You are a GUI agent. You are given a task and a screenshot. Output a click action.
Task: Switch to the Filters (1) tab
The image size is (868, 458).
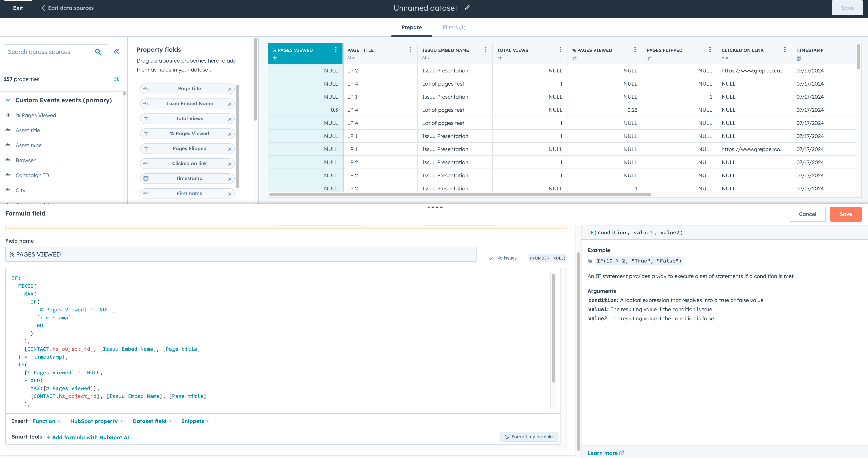tap(454, 27)
